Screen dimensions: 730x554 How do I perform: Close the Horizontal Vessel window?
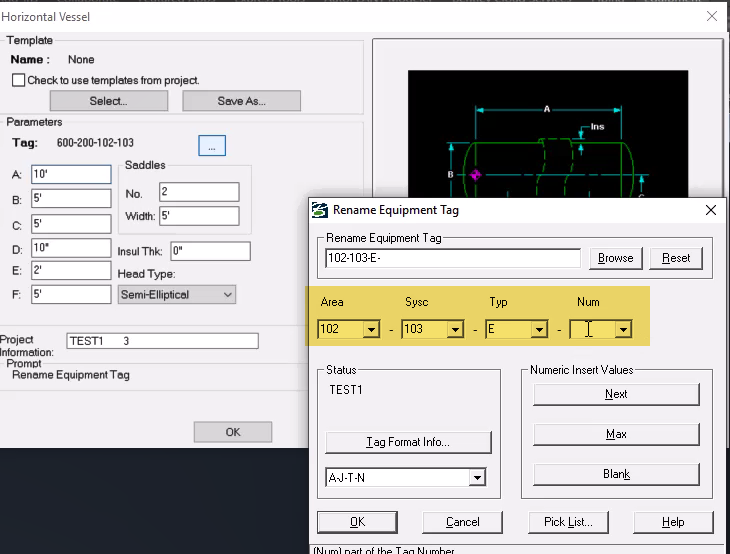click(x=711, y=16)
